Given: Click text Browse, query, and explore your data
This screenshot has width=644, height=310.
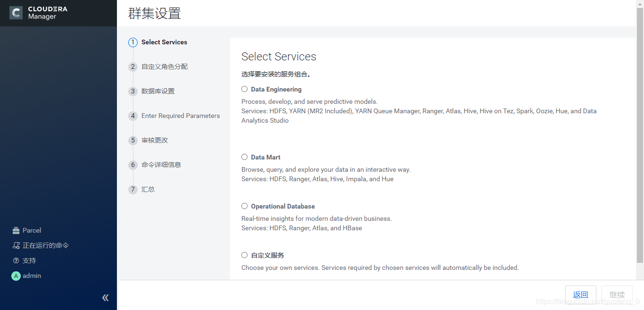Looking at the screenshot, I should [x=326, y=169].
